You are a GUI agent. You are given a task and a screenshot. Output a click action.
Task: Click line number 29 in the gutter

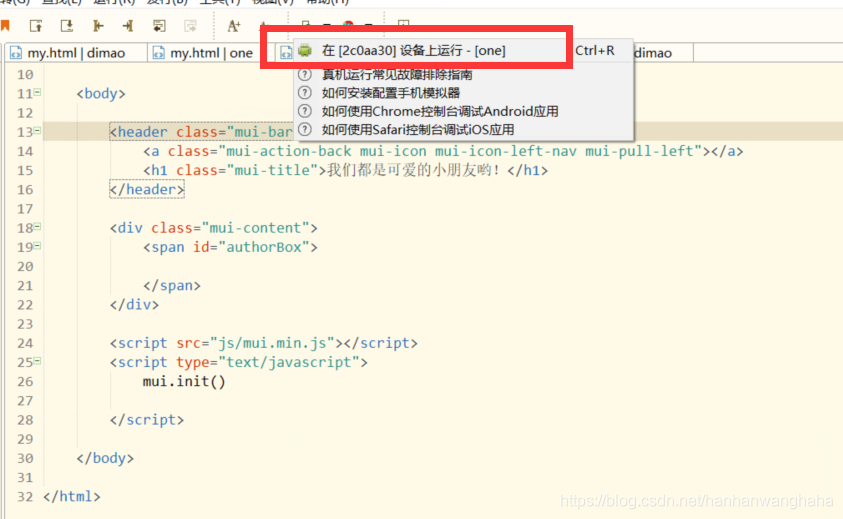25,439
